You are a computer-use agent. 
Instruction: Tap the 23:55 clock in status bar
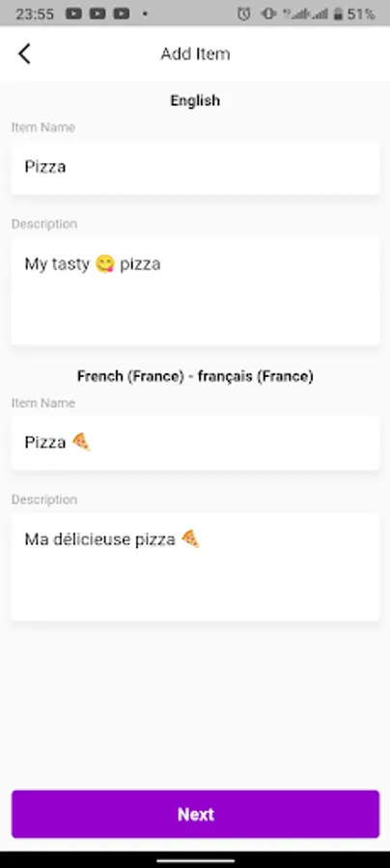[x=35, y=14]
